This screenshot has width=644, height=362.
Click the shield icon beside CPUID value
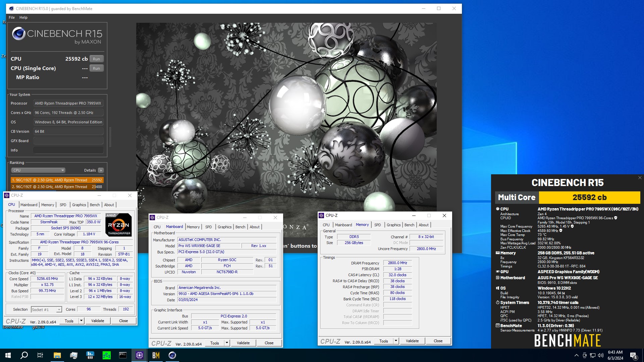pos(615,218)
